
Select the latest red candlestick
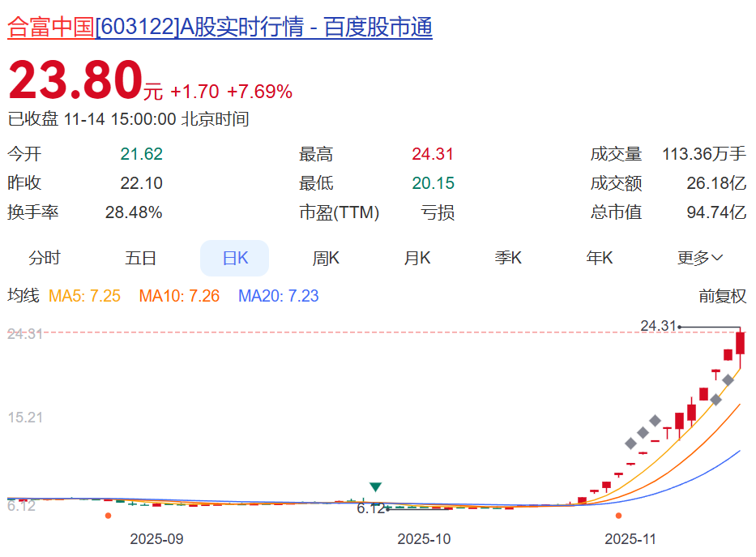739,345
